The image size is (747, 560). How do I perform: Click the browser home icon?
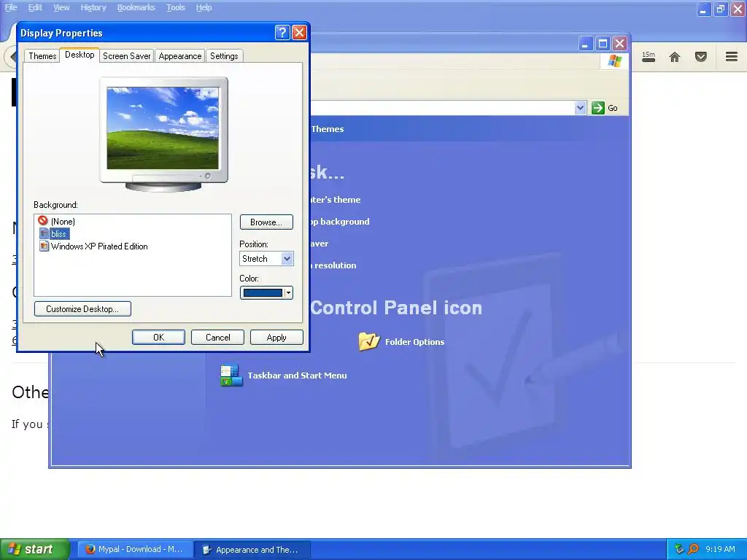(675, 57)
